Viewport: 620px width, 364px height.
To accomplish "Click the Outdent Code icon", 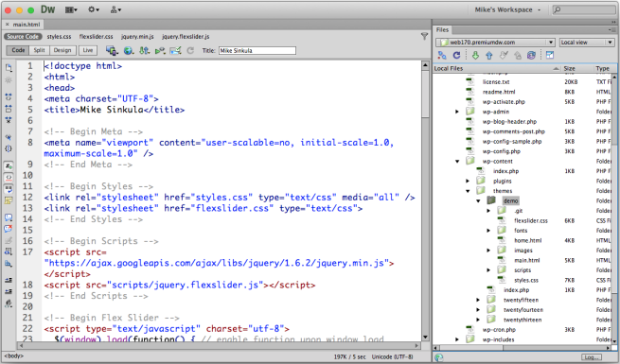I will (x=9, y=291).
